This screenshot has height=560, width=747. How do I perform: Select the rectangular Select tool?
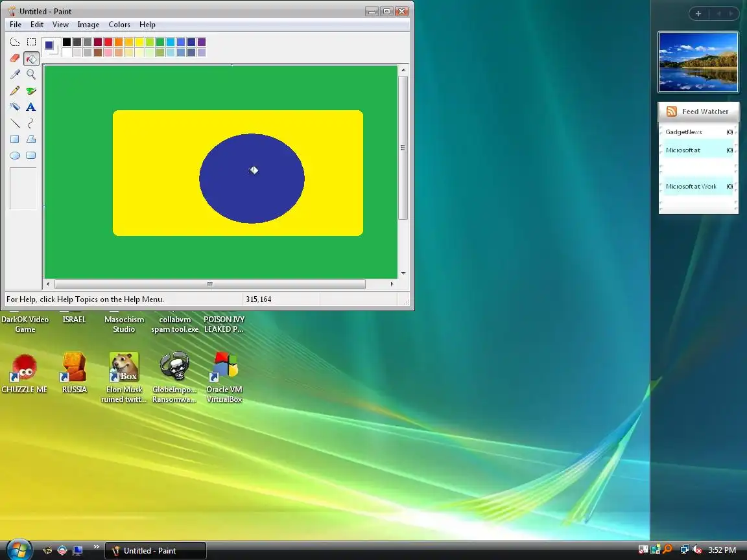31,42
